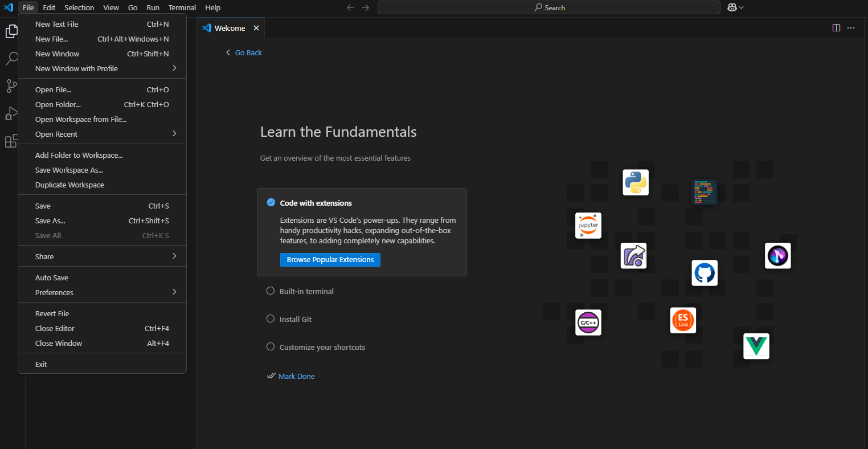Open the Terminal menu in menu bar
Image resolution: width=868 pixels, height=449 pixels.
point(182,7)
